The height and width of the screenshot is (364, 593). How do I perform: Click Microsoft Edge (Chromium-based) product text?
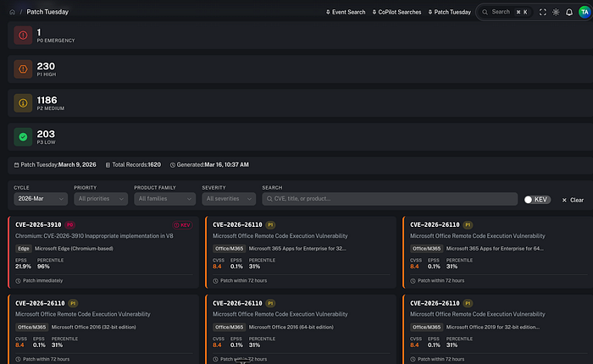point(74,249)
